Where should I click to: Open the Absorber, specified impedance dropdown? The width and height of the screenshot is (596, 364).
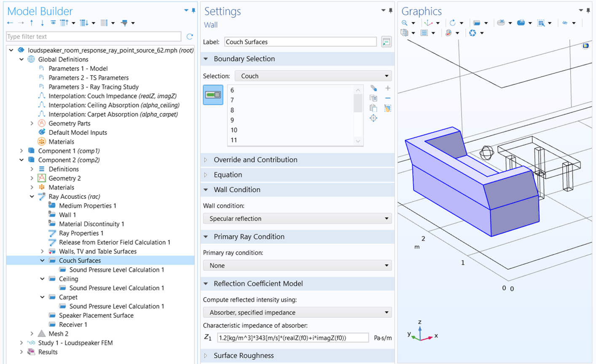pyautogui.click(x=298, y=313)
